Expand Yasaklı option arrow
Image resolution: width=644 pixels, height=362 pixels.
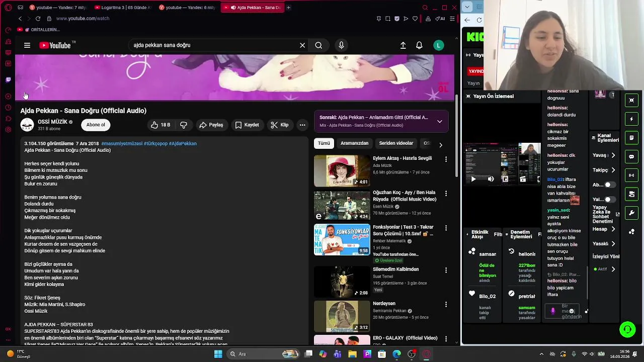click(x=613, y=244)
